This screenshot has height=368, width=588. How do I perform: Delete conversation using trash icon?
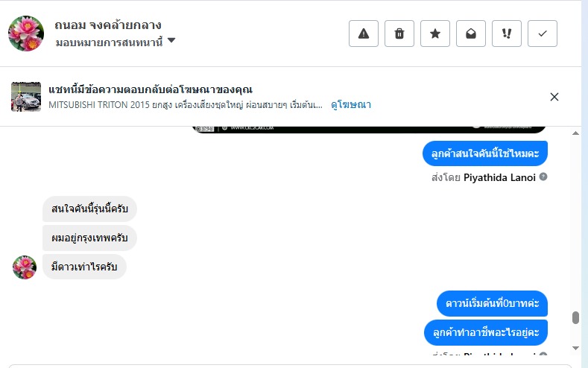click(399, 34)
